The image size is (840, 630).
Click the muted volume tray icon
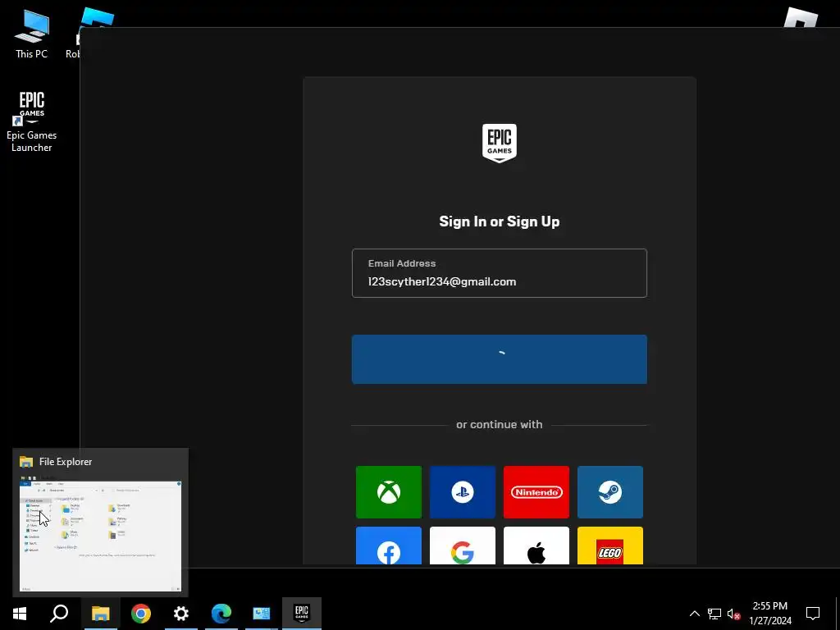[734, 614]
